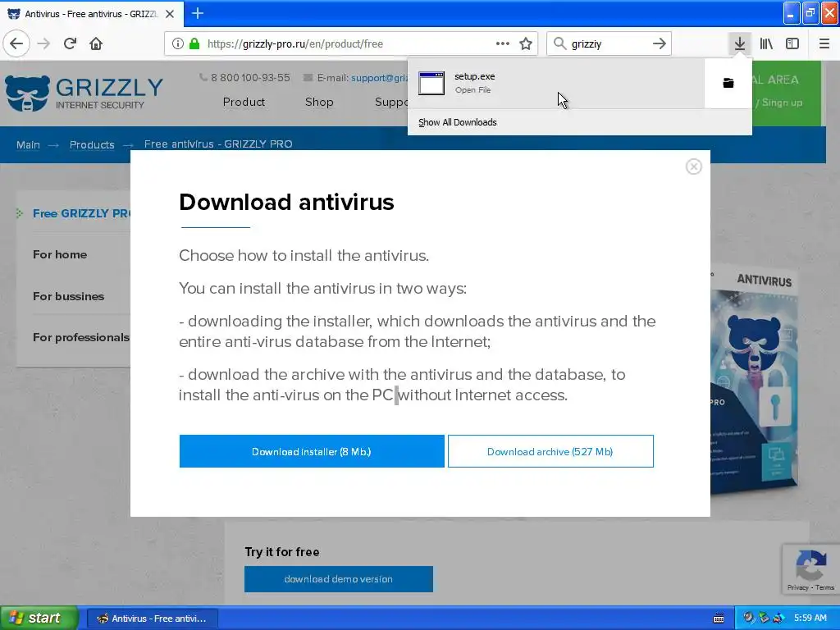840x630 pixels.
Task: Open the Shop menu
Action: pos(319,102)
